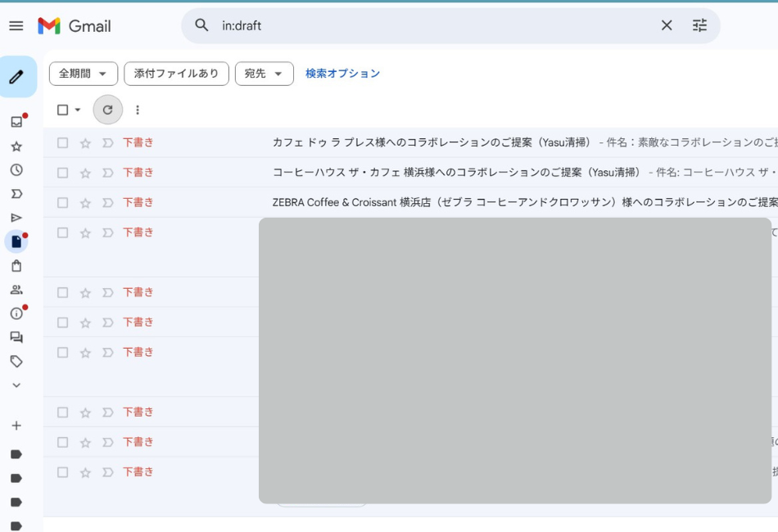Open the 全期間 date filter dropdown
This screenshot has width=778, height=532.
[x=84, y=74]
